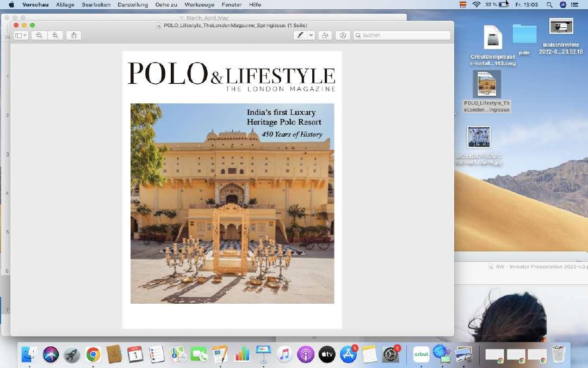Open Calendar from the Dock
This screenshot has height=368, width=588.
(x=135, y=354)
